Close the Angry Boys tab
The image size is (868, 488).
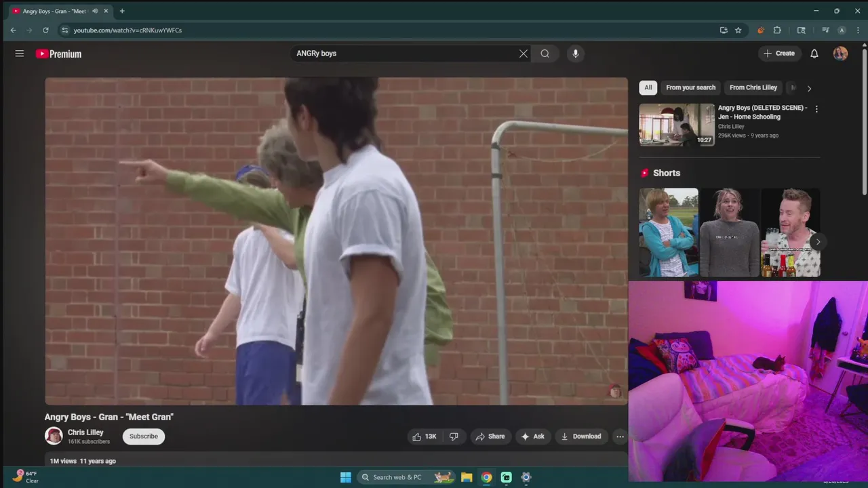tap(106, 11)
